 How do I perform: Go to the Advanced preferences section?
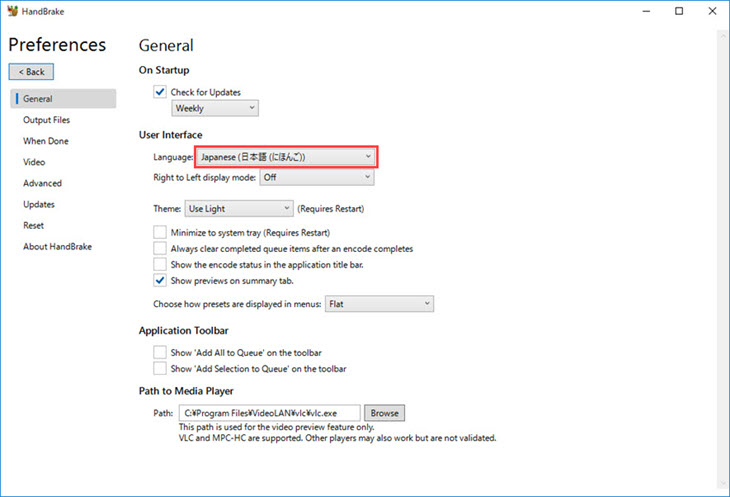coord(42,183)
